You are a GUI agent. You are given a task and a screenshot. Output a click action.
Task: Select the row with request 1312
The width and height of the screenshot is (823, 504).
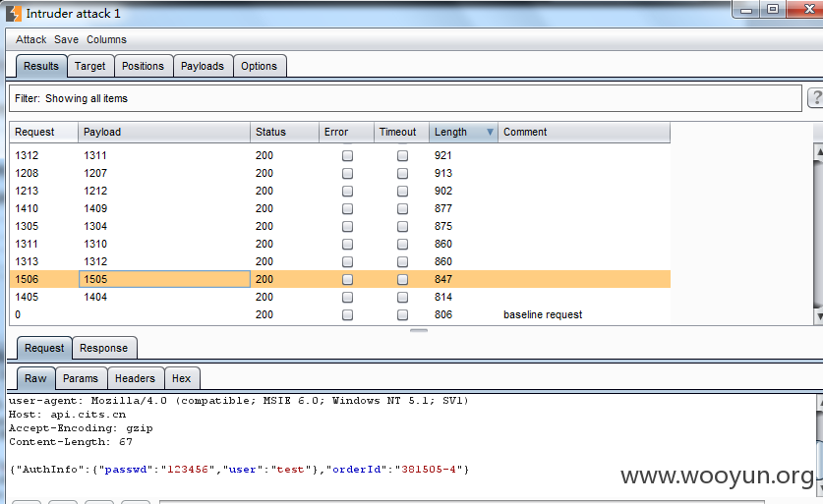340,156
